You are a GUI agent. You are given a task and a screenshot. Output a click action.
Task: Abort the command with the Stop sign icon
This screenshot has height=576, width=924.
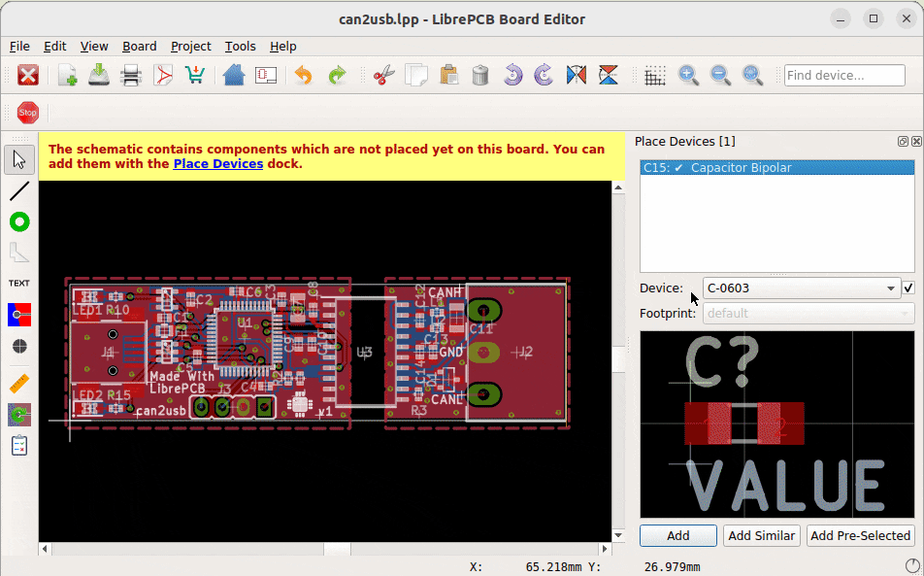pyautogui.click(x=28, y=113)
